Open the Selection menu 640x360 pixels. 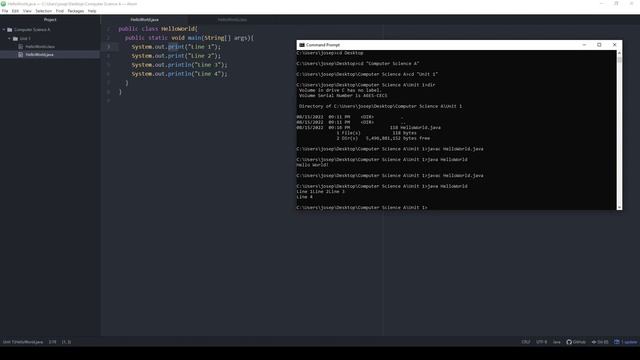(43, 11)
